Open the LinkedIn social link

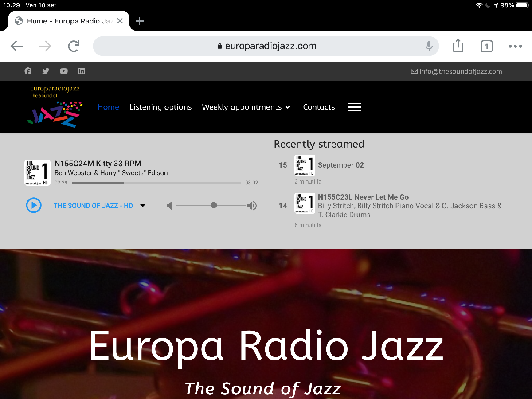click(x=82, y=71)
